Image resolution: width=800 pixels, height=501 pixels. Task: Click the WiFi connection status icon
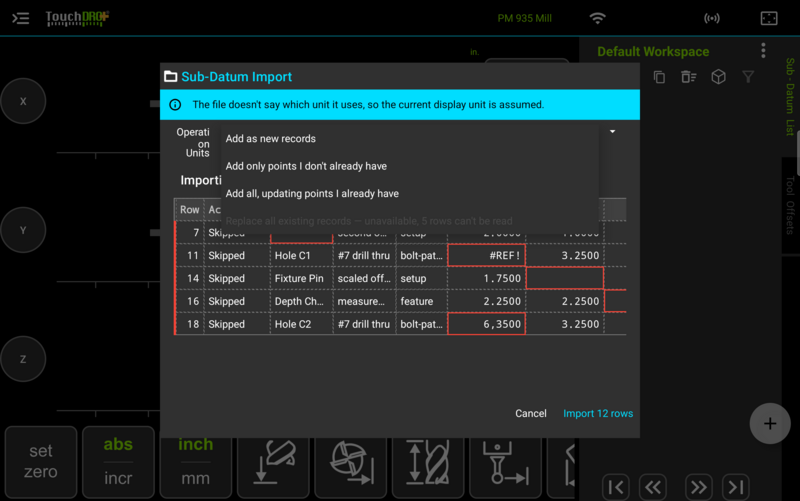coord(597,18)
